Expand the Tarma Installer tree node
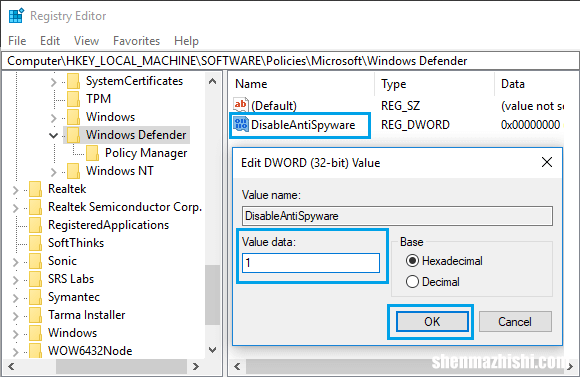This screenshot has height=377, width=580. click(16, 316)
